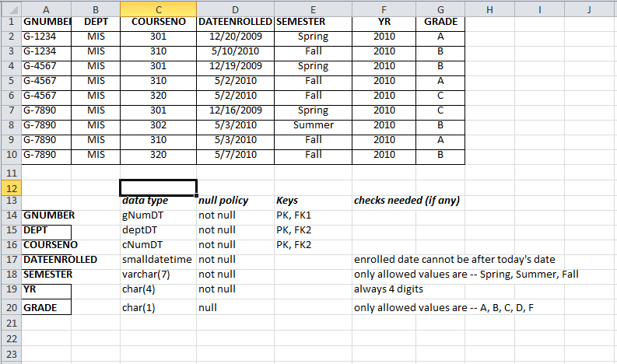617x364 pixels.
Task: Select the DATEENROLLED header cell
Action: click(235, 22)
